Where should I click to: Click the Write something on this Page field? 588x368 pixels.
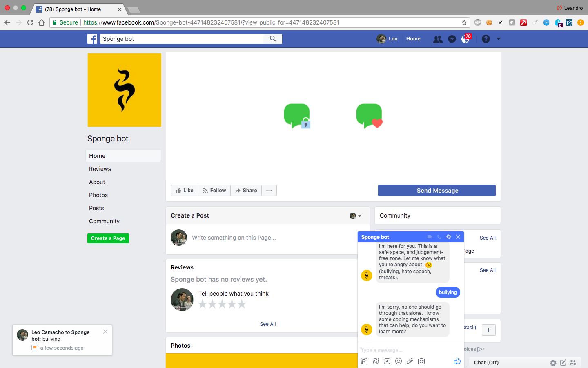pos(234,238)
